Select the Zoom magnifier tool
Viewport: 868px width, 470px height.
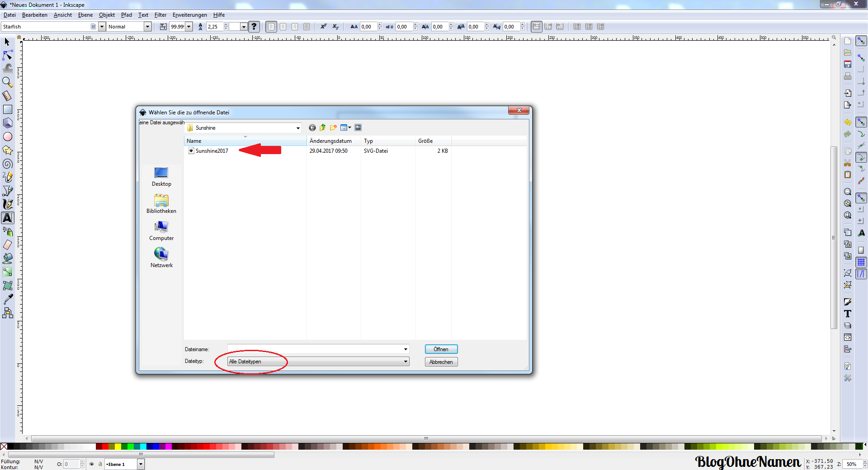coord(7,82)
